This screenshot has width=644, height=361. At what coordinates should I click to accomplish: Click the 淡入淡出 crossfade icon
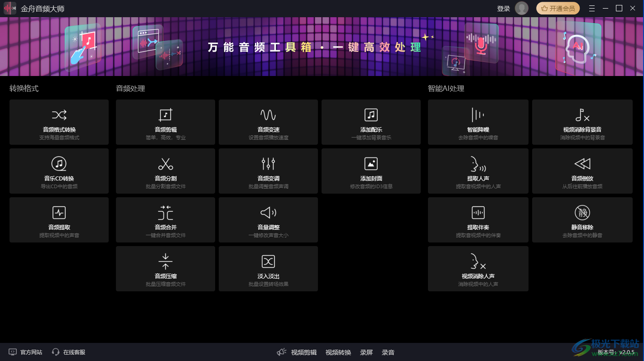pos(268,261)
